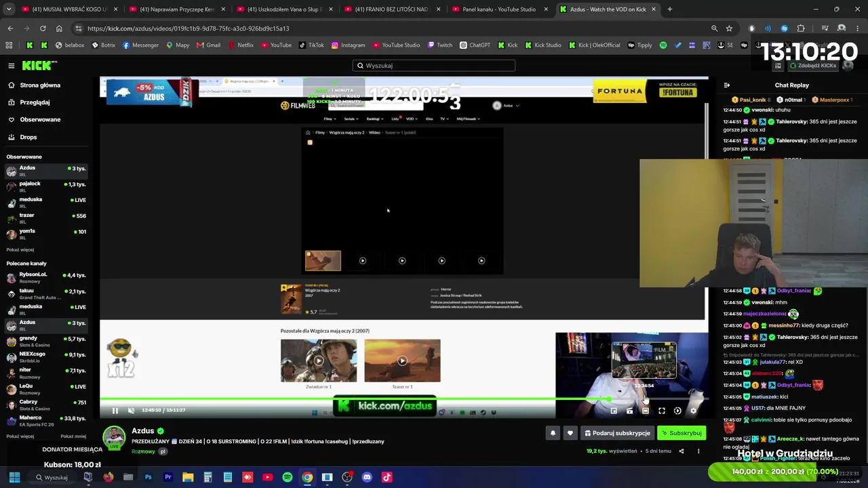
Task: Open takuu recommended channel
Action: [46, 293]
